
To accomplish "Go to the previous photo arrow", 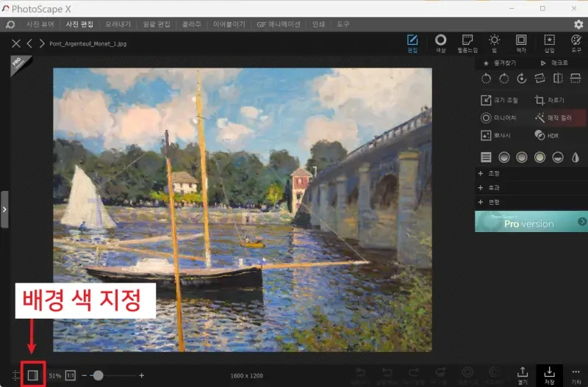I will pyautogui.click(x=29, y=43).
